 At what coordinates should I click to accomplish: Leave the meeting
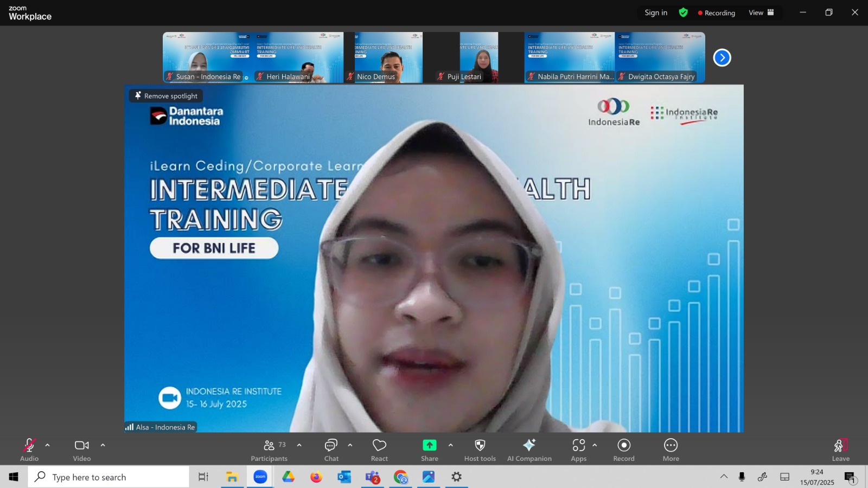[840, 450]
